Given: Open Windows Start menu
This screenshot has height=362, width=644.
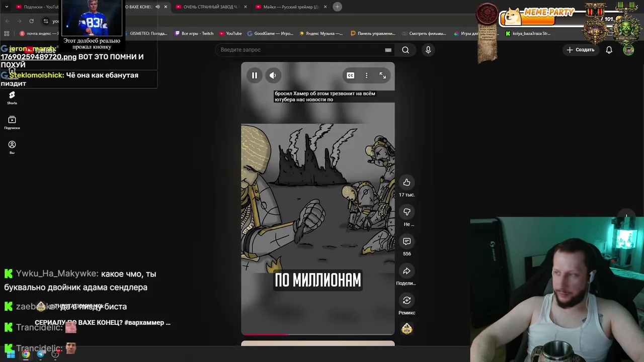Looking at the screenshot, I should (11, 354).
